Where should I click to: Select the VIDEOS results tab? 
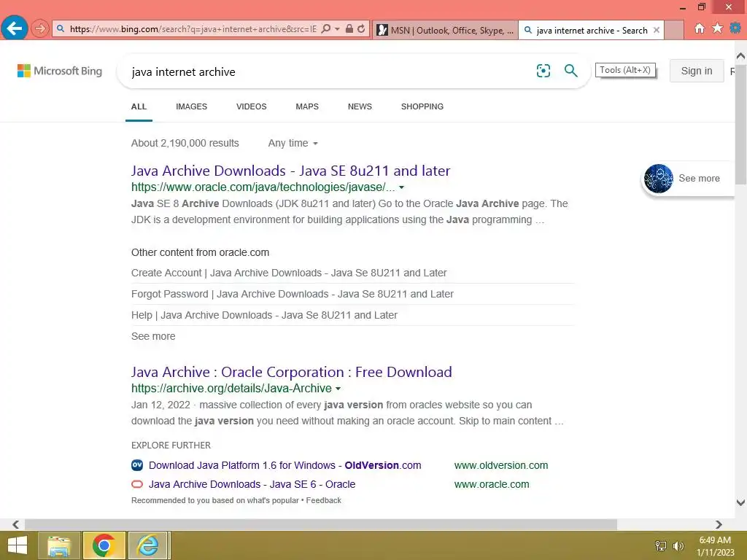click(252, 106)
